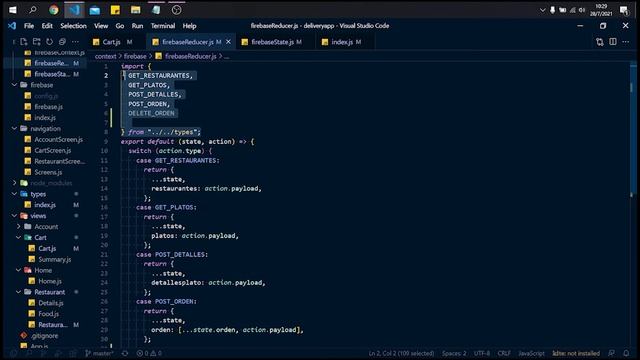640x360 pixels.
Task: Click the New Folder icon in explorer toolbar
Action: point(36,42)
